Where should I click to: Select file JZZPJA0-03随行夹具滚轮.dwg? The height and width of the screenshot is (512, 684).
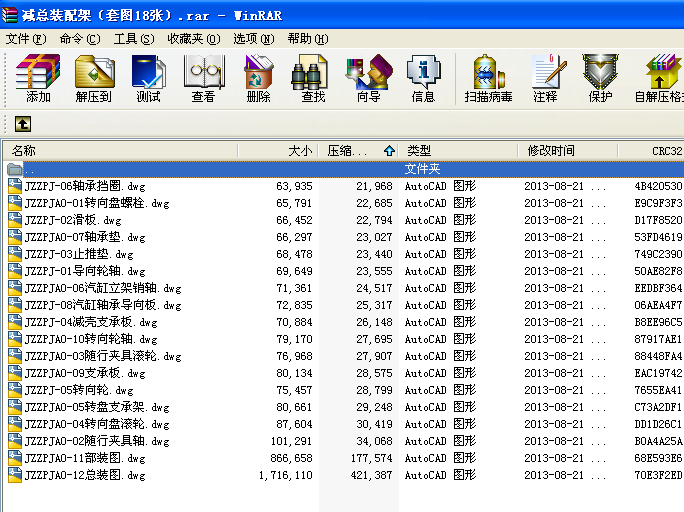(103, 356)
